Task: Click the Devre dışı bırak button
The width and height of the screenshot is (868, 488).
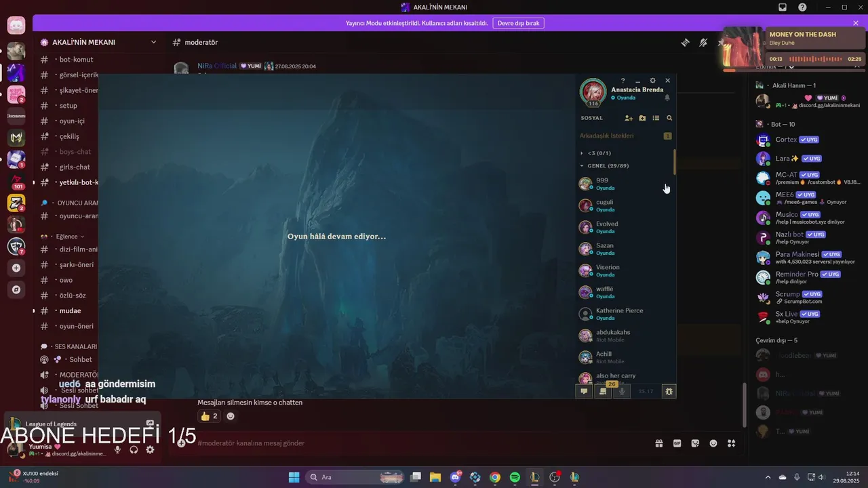Action: pos(518,23)
